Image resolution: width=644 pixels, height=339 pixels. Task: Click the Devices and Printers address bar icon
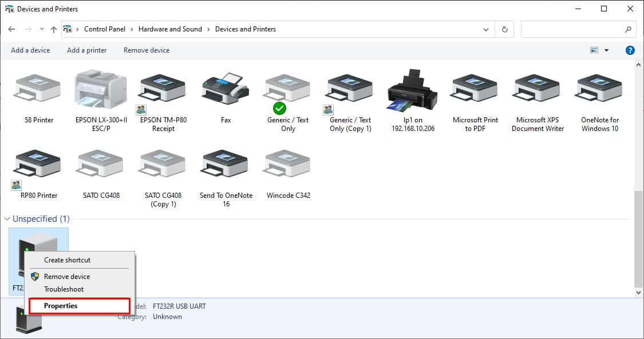68,29
